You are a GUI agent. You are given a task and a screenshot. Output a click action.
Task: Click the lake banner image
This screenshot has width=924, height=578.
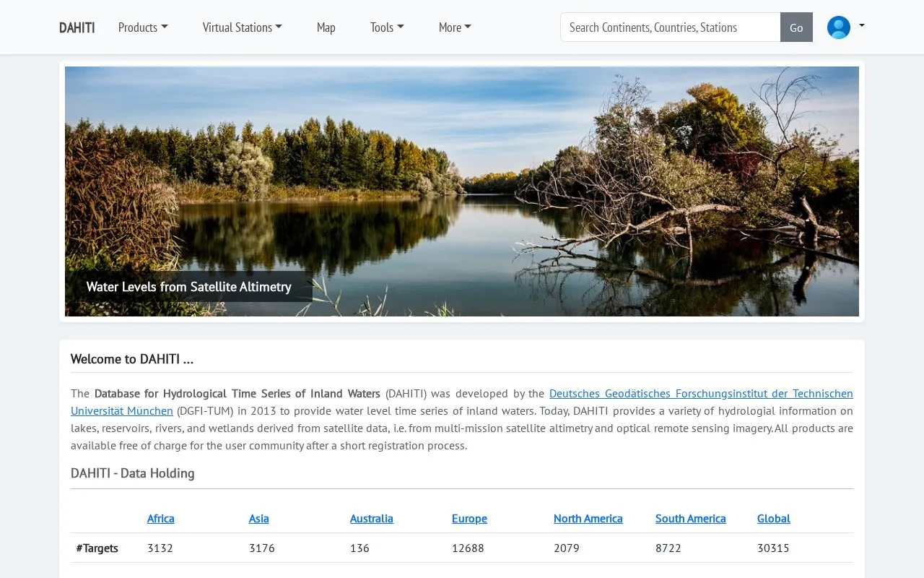[x=462, y=191]
